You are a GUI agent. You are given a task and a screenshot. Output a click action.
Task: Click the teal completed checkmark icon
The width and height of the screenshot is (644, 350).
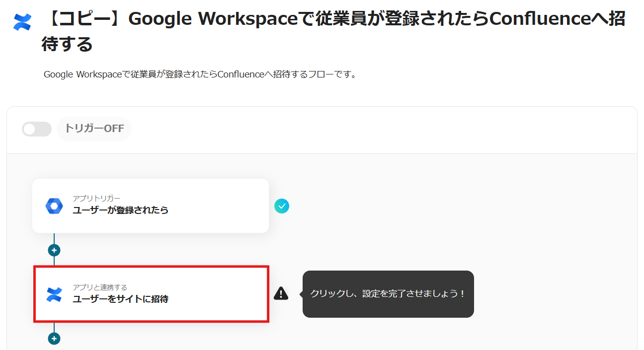coord(282,206)
